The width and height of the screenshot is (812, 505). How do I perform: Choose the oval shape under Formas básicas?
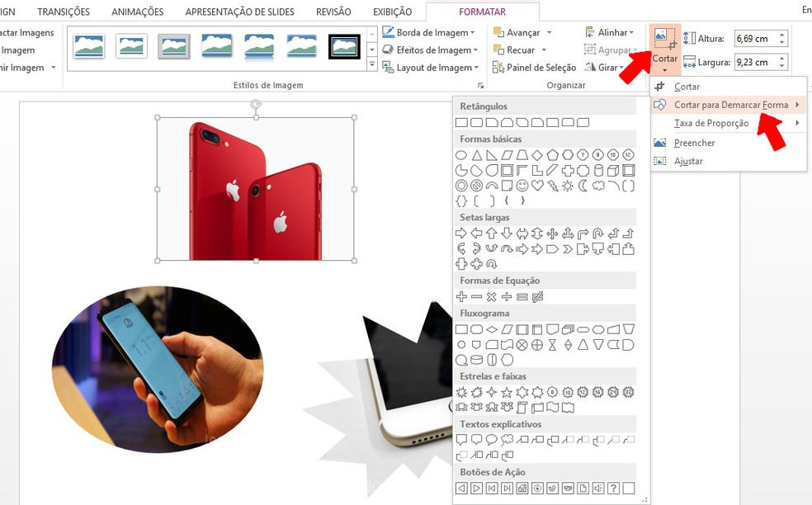point(461,155)
